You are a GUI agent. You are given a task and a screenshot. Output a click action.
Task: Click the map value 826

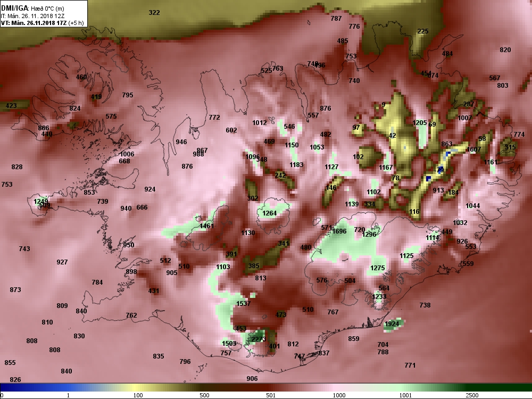(x=15, y=380)
